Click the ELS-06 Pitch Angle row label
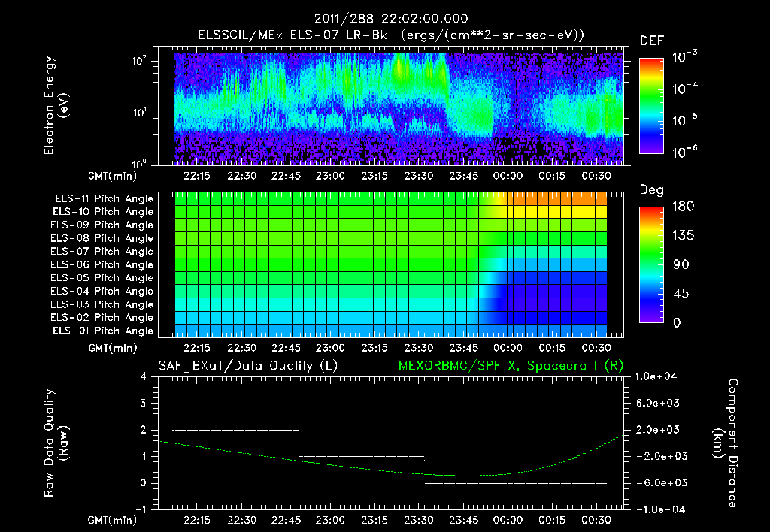 coord(102,265)
